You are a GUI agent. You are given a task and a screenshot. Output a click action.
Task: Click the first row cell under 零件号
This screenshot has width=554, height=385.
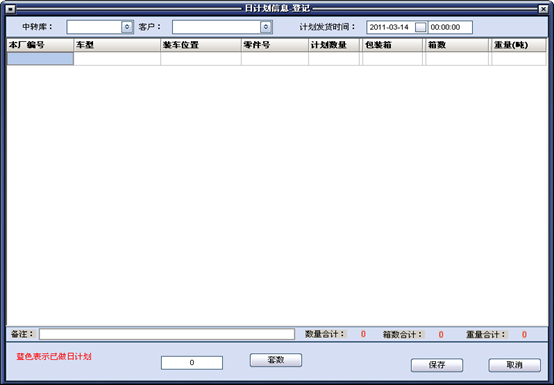point(275,59)
